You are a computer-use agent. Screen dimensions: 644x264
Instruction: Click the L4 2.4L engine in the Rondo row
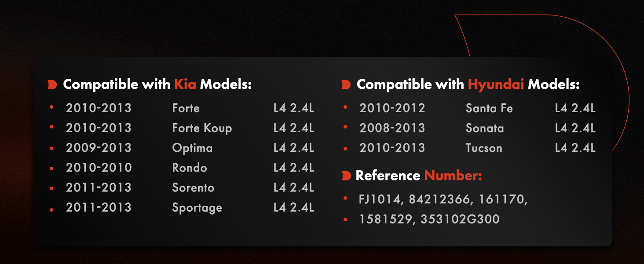[x=294, y=168]
